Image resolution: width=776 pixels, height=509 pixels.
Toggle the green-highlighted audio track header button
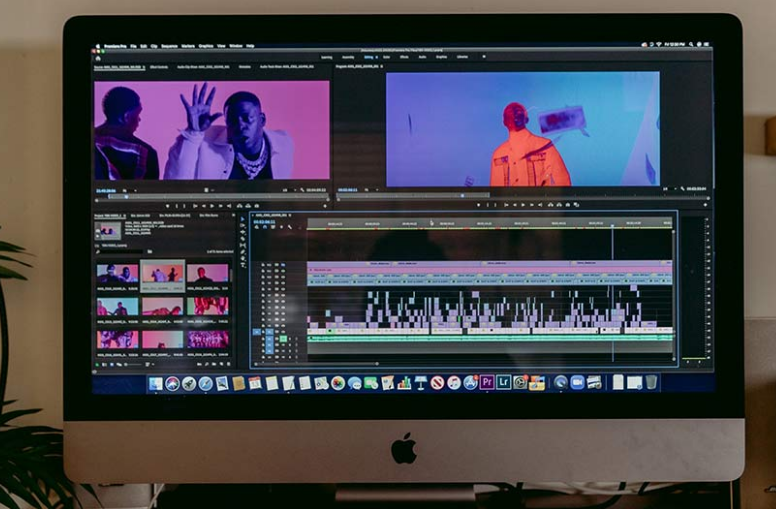pyautogui.click(x=283, y=339)
